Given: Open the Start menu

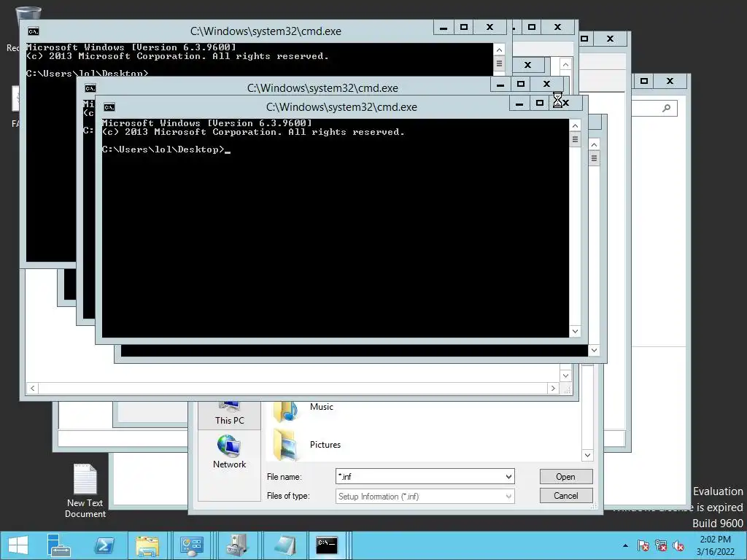Looking at the screenshot, I should [x=18, y=545].
